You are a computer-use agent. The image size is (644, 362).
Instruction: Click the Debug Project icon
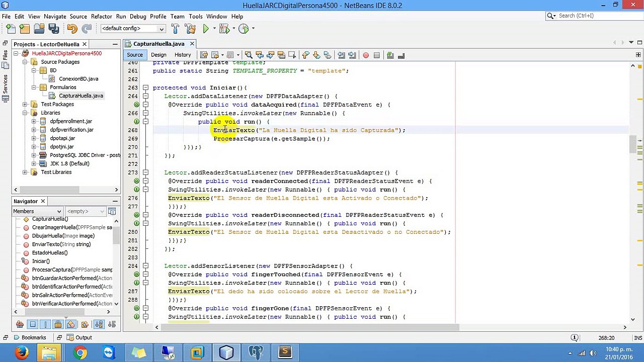click(223, 29)
